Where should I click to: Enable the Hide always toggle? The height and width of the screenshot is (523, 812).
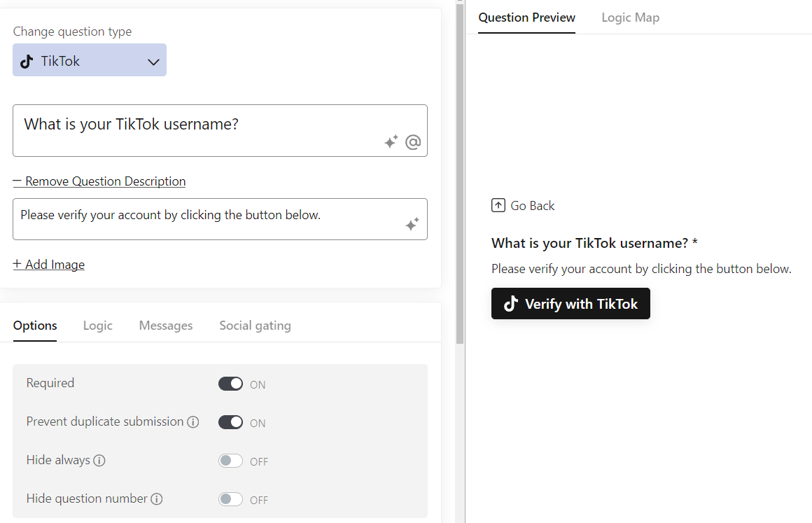coord(230,461)
